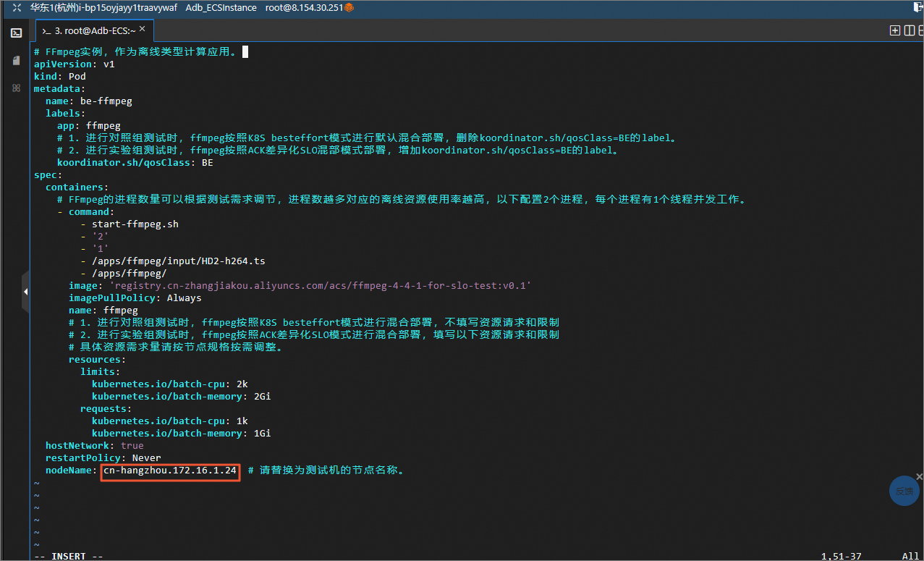The width and height of the screenshot is (924, 561).
Task: Click the terminal icon in left sidebar
Action: [16, 33]
